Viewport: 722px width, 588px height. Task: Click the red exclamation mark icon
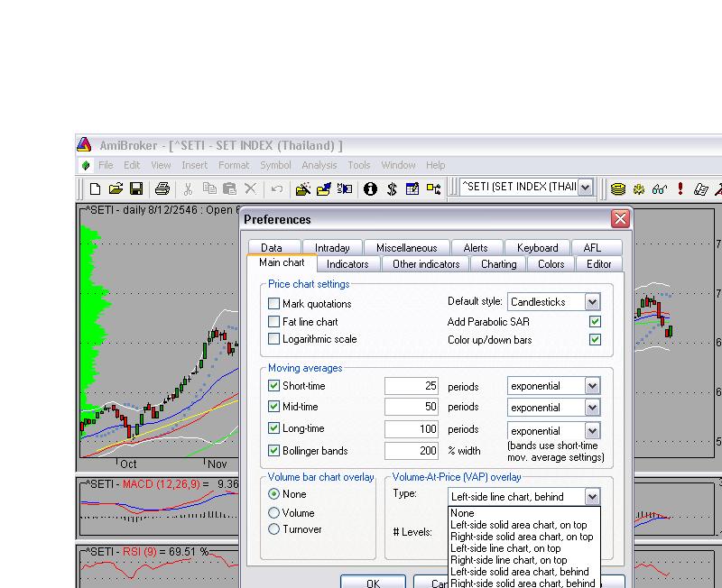coord(680,188)
